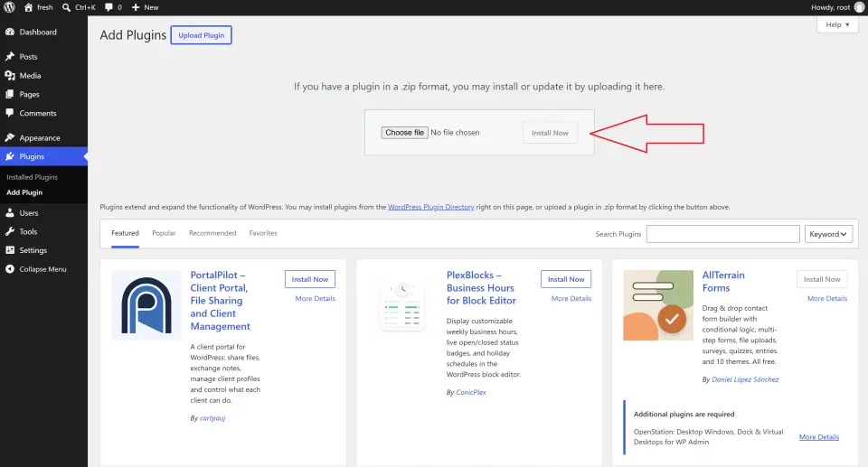The height and width of the screenshot is (467, 868).
Task: Open comments bubble in admin bar
Action: pos(109,7)
